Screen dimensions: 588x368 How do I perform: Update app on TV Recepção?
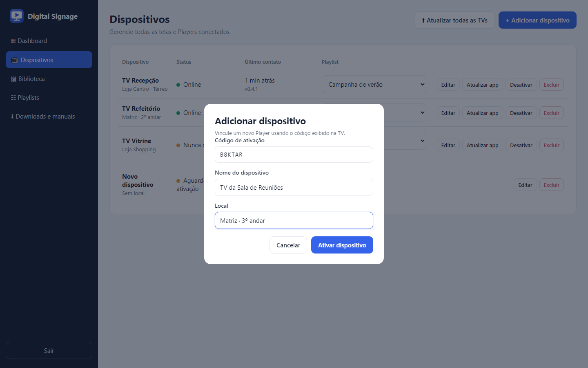(x=483, y=85)
